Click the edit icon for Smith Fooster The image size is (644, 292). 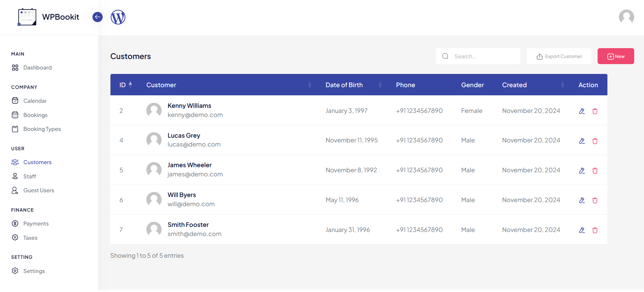[582, 230]
